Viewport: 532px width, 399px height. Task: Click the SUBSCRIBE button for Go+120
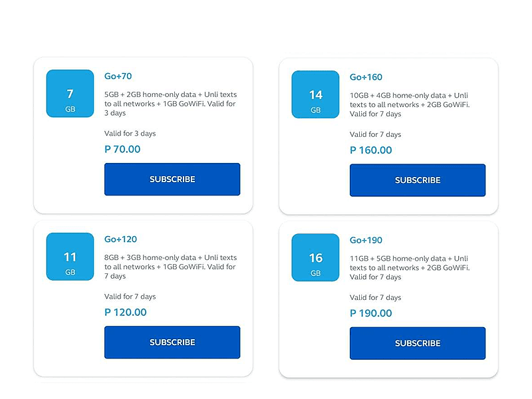[x=172, y=342]
